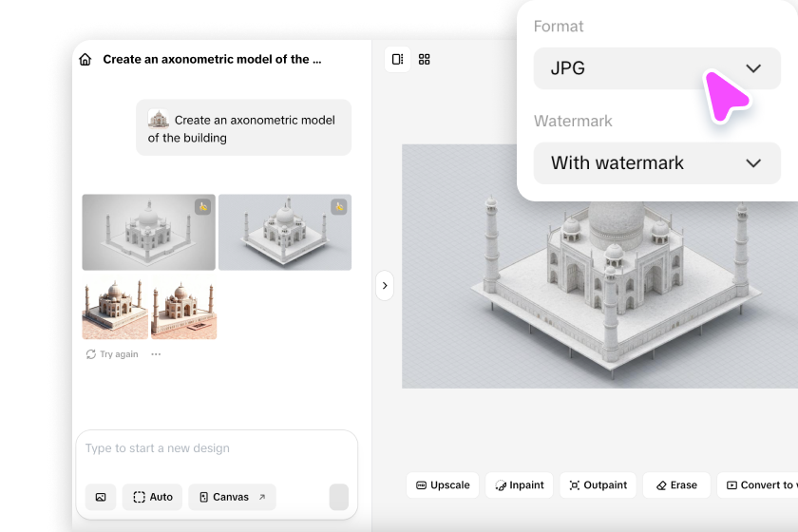Image resolution: width=798 pixels, height=532 pixels.
Task: Switch to the side panel view
Action: pyautogui.click(x=397, y=59)
